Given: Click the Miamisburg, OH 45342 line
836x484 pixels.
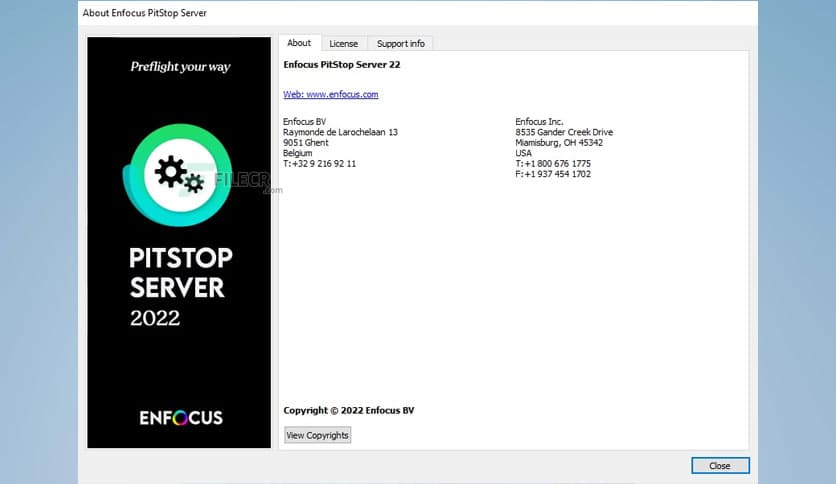Looking at the screenshot, I should coord(559,142).
